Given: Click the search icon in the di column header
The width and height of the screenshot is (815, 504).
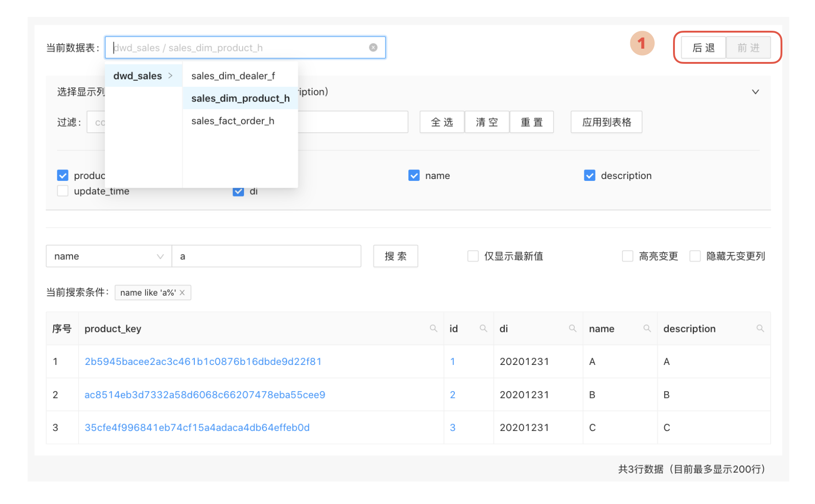Looking at the screenshot, I should pyautogui.click(x=572, y=328).
